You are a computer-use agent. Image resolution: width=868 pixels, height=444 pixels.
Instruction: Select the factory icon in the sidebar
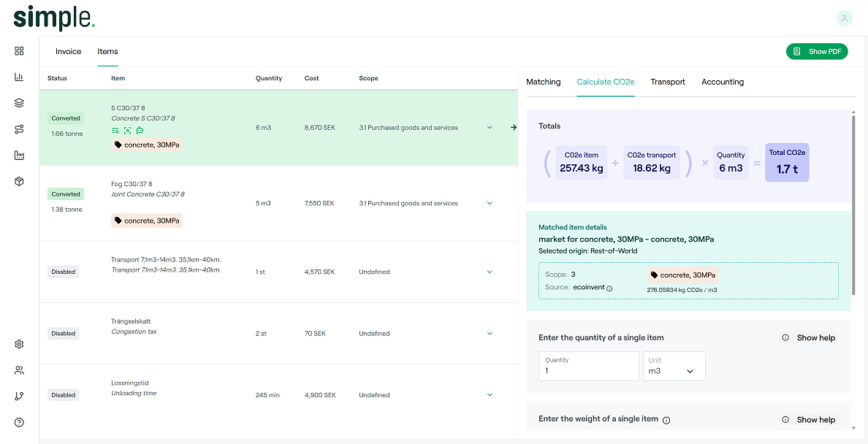pyautogui.click(x=19, y=155)
